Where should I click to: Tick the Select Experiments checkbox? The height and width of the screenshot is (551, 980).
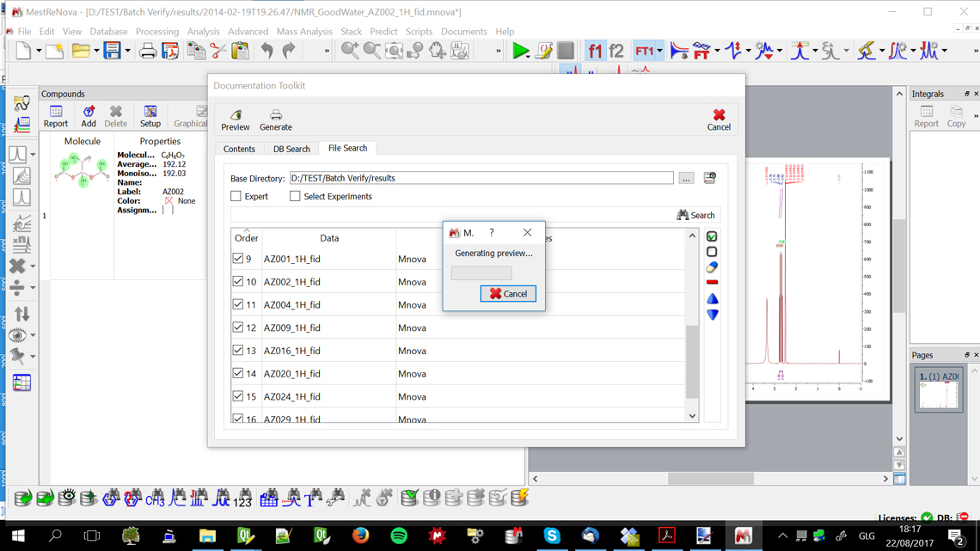[x=295, y=197]
